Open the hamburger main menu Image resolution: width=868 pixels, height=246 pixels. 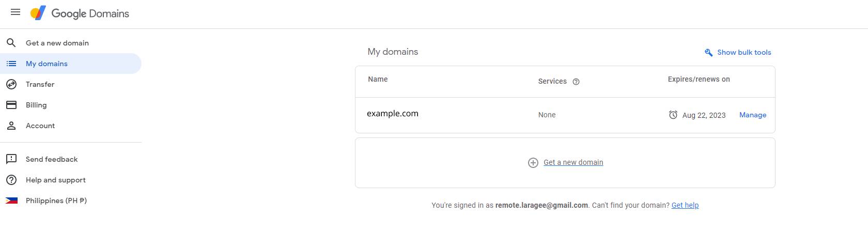pos(16,12)
